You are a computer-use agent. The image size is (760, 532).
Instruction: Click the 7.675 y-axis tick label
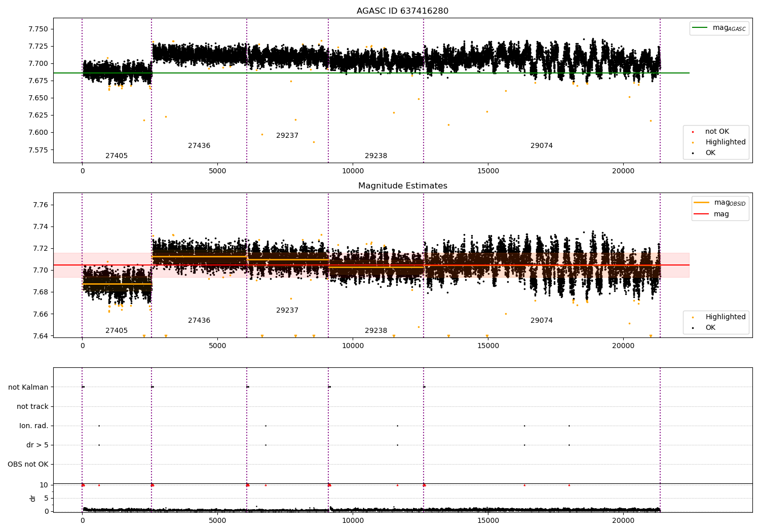point(38,81)
